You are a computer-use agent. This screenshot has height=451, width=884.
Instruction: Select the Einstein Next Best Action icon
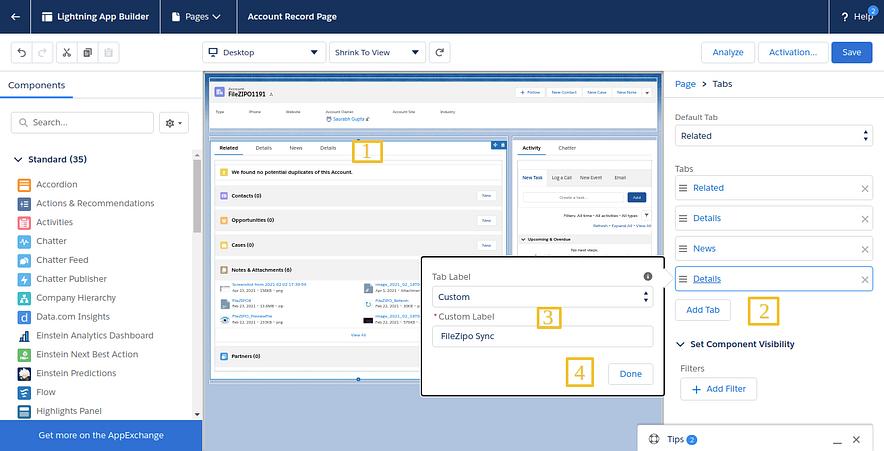point(24,355)
